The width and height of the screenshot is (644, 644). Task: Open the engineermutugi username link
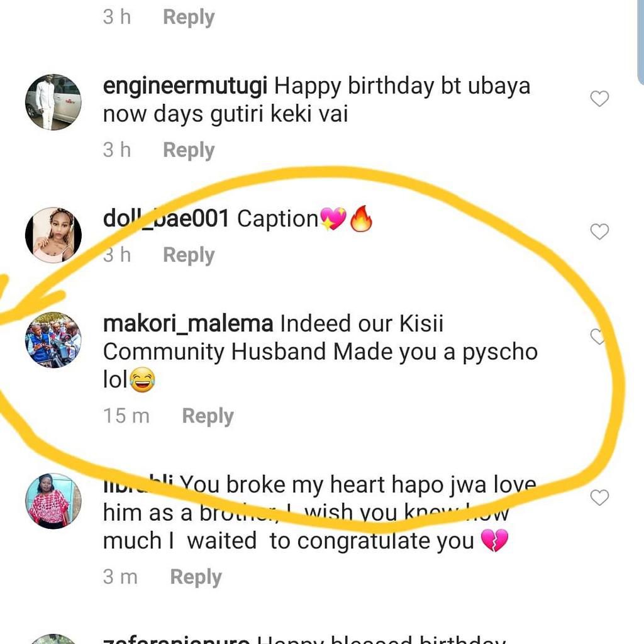(186, 86)
